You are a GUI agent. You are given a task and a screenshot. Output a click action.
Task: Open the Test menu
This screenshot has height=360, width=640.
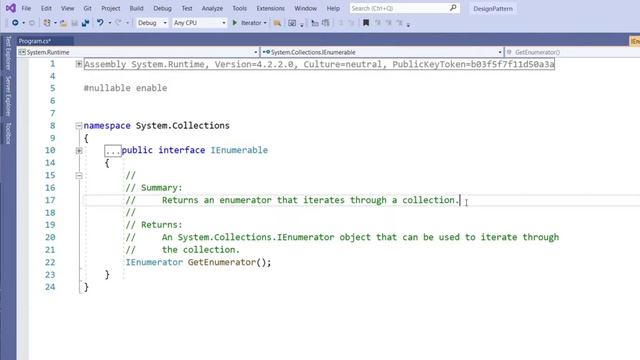pyautogui.click(x=187, y=8)
